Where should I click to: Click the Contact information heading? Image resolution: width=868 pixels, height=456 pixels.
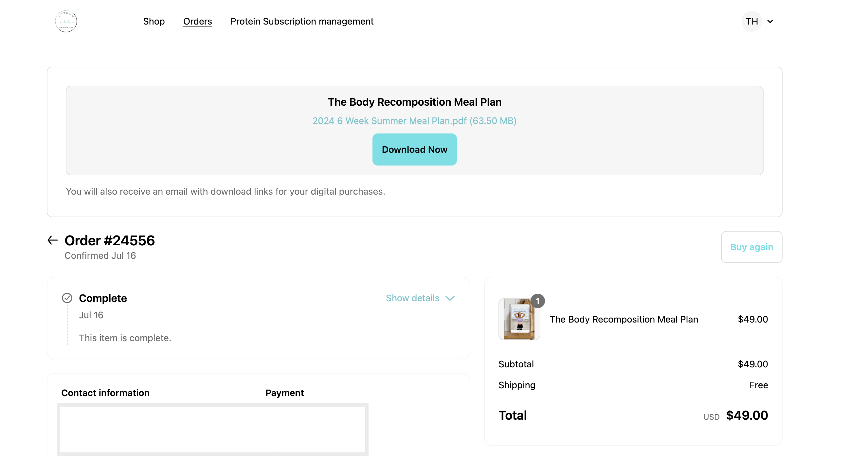[105, 393]
